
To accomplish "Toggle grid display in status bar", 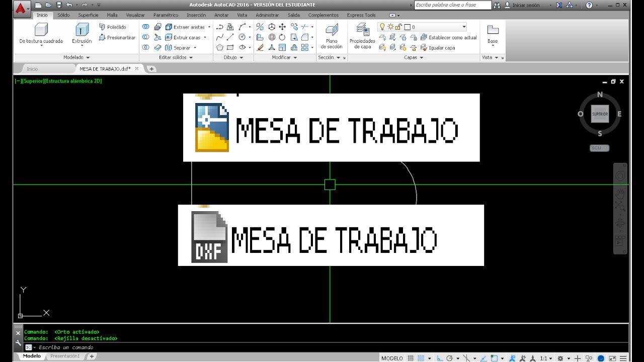I will pos(411,358).
